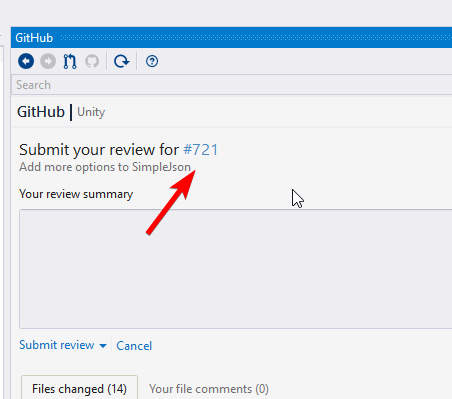Screen dimensions: 452x399
Task: Click the Unity repository name
Action: (x=91, y=112)
